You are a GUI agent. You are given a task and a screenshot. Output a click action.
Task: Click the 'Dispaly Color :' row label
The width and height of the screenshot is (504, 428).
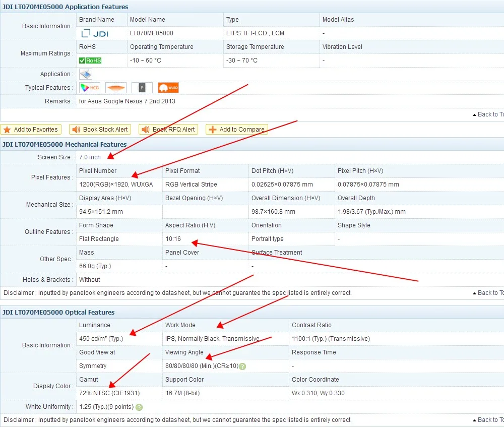[x=53, y=386]
